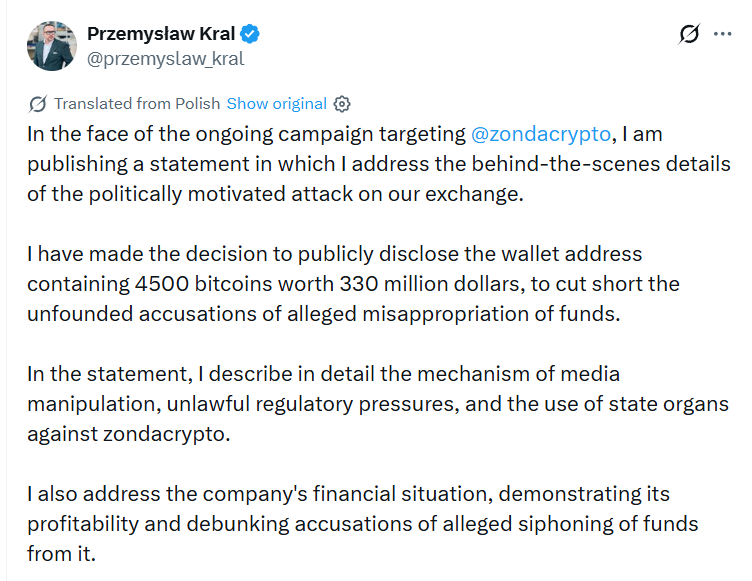Viewport: 752px width, 581px height.
Task: Open Przemysław Kral's profile picture
Action: [x=52, y=46]
